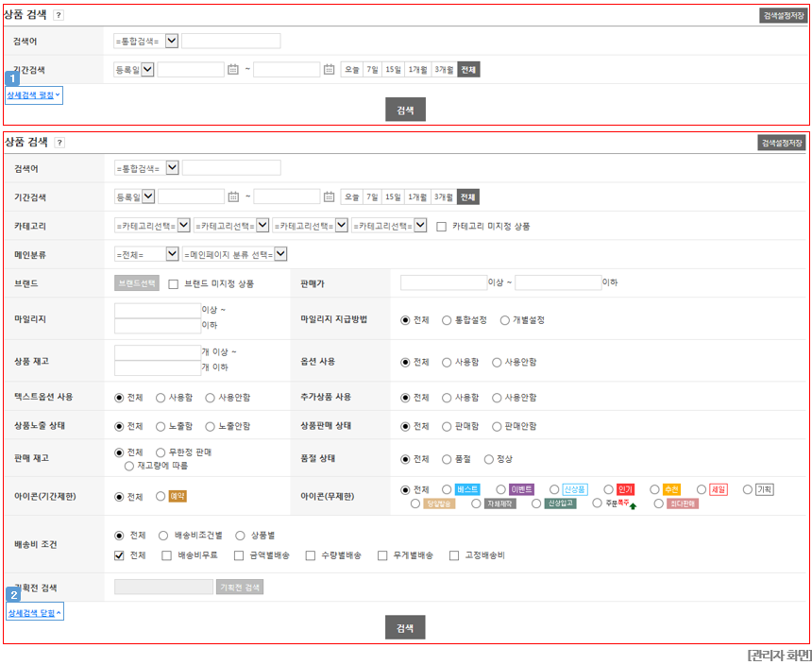
Task: Check 브랜드 미지정 상품 checkbox
Action: point(174,283)
